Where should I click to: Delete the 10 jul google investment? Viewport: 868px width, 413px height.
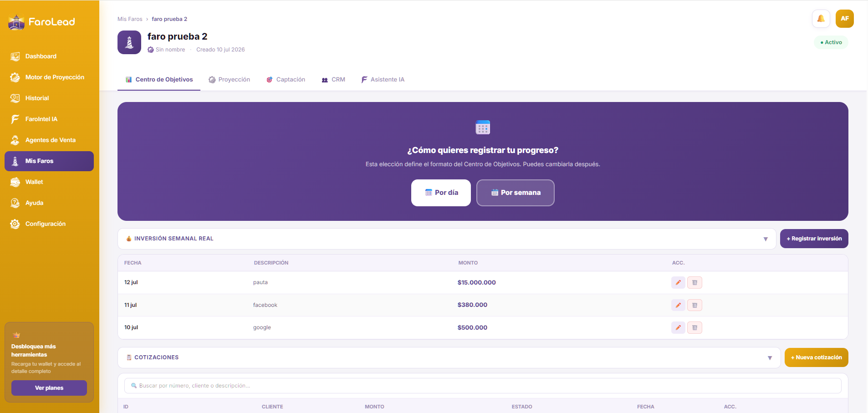click(694, 327)
